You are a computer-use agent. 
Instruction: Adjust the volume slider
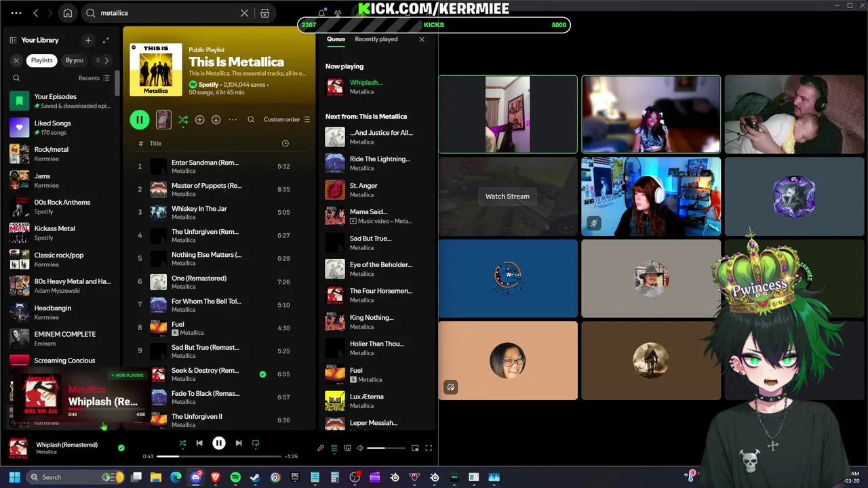tap(386, 448)
